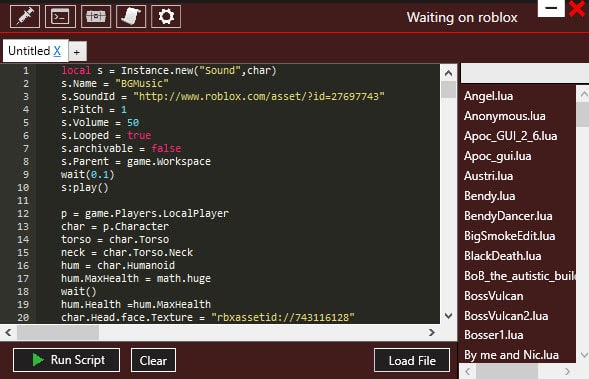Viewport: 589px width, 379px height.
Task: Select Apoc_GUI_2_6.lua in script list
Action: pos(510,136)
